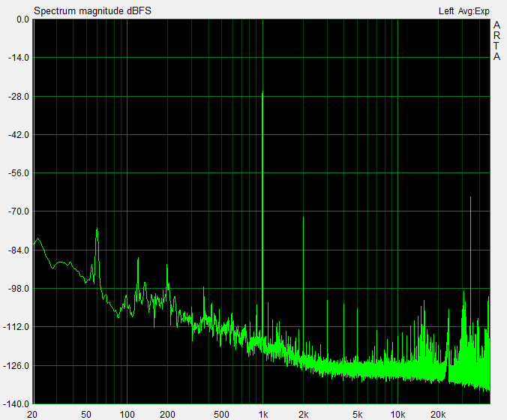507x420 pixels.
Task: Click the -28.0 axis label
Action: point(19,96)
